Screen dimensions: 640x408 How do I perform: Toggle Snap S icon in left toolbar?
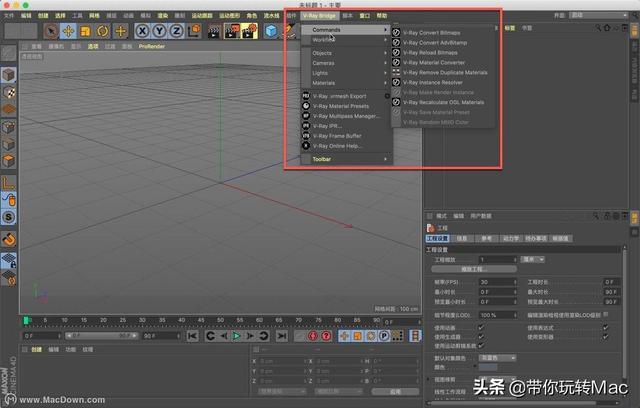pos(9,217)
